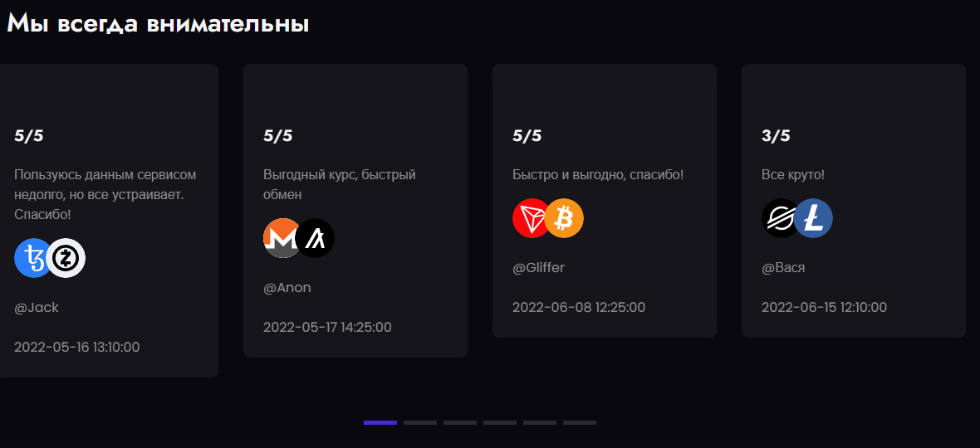This screenshot has width=980, height=448.
Task: Select the first carousel page indicator
Action: (380, 422)
